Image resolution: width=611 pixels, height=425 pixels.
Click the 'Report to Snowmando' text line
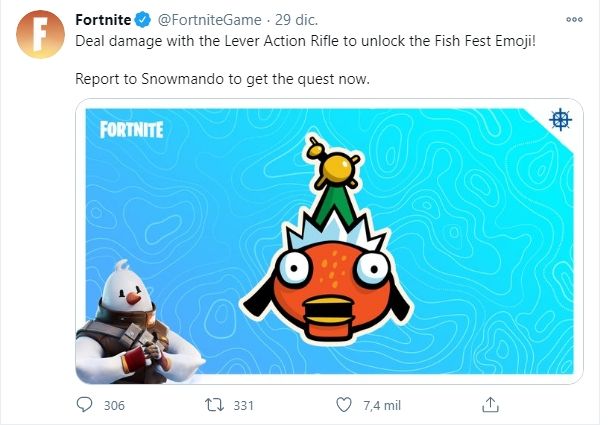223,78
